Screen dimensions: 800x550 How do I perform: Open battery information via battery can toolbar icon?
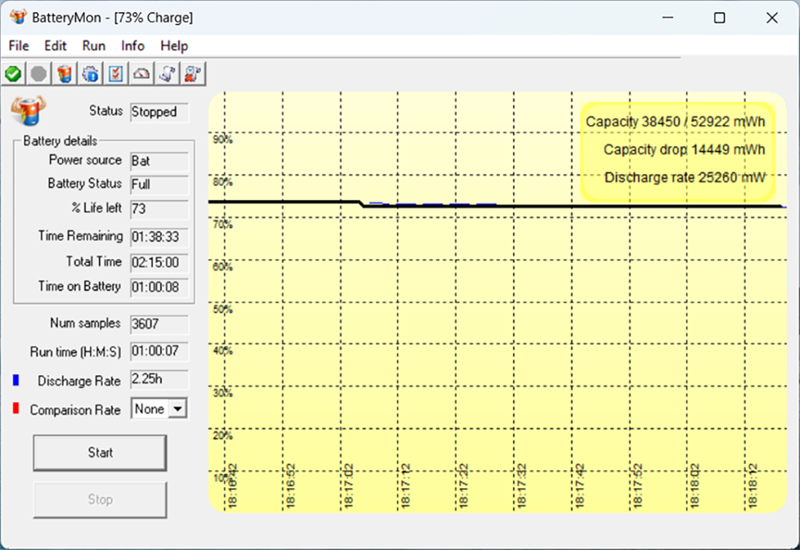tap(65, 74)
